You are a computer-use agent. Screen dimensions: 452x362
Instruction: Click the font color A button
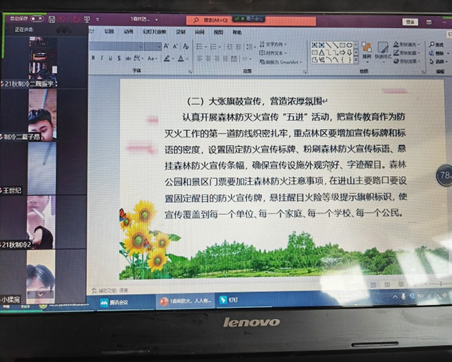coord(181,59)
